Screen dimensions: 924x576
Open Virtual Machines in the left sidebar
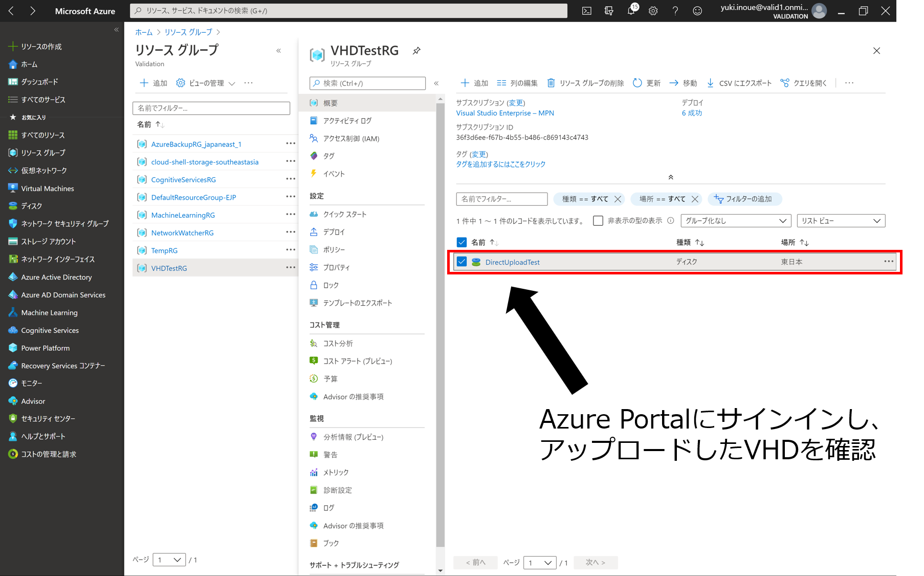coord(47,188)
